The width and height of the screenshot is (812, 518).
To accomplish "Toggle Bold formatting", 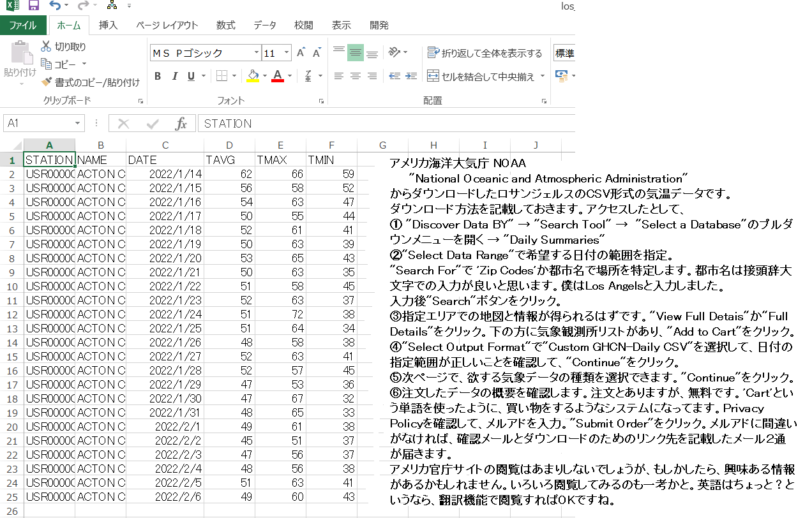I will (x=158, y=77).
